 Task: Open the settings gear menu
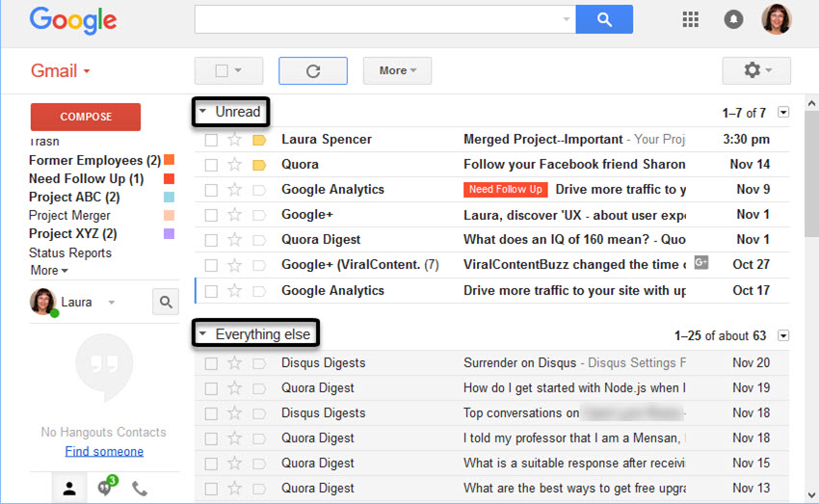point(756,70)
